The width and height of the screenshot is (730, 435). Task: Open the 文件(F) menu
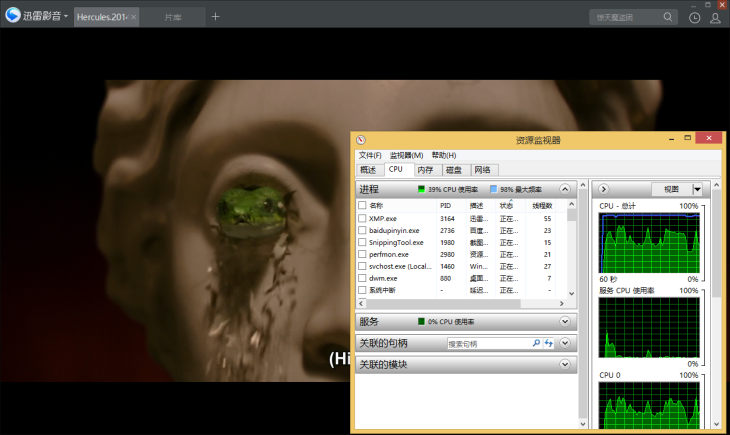[370, 155]
